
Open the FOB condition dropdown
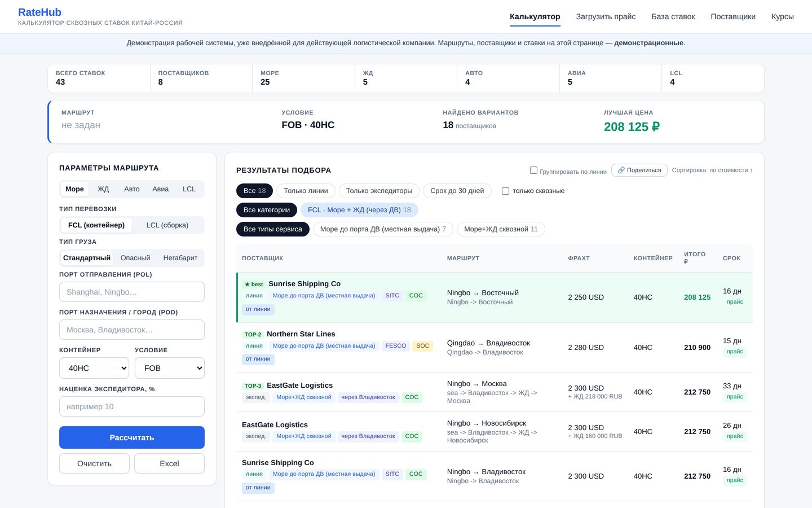coord(170,368)
